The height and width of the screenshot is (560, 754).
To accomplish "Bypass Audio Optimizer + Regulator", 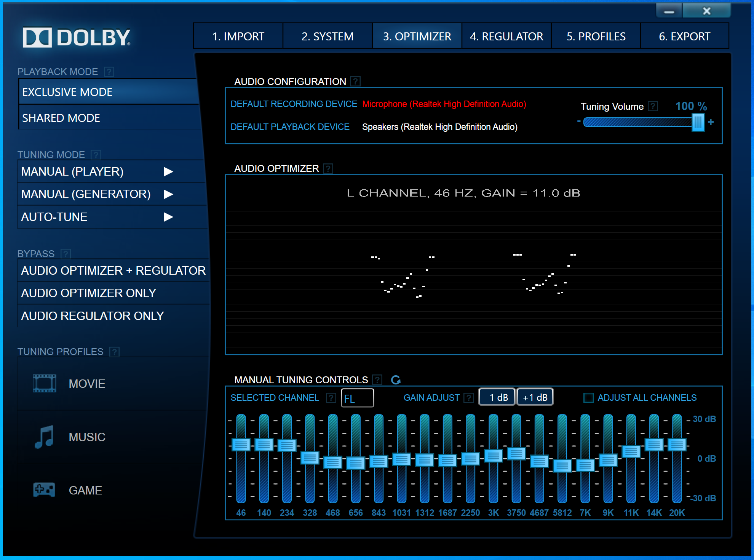I will pyautogui.click(x=113, y=270).
